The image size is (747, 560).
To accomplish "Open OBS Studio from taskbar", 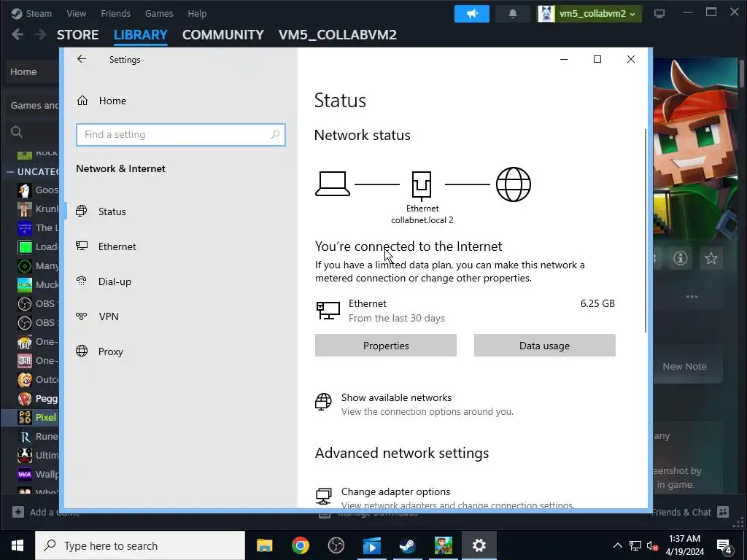I will (x=336, y=545).
